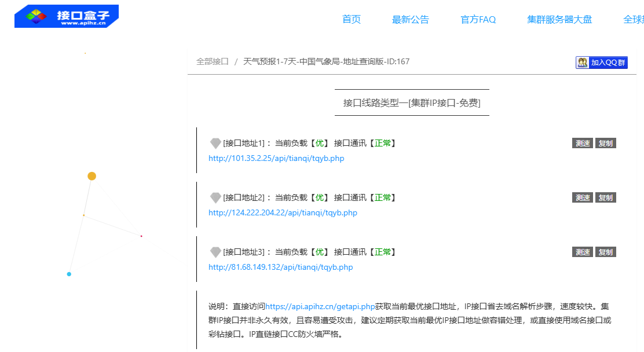Run 测速 for 接口地址1
The image size is (644, 352).
click(x=583, y=144)
